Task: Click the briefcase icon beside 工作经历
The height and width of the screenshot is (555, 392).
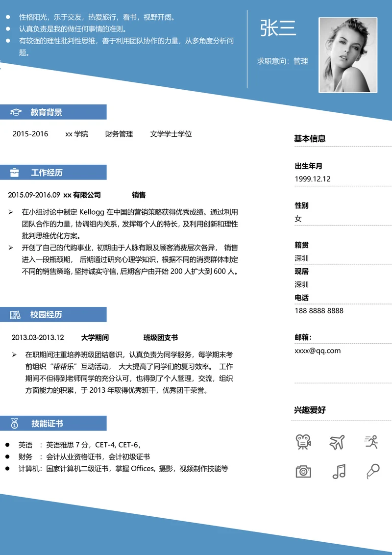Action: 15,173
